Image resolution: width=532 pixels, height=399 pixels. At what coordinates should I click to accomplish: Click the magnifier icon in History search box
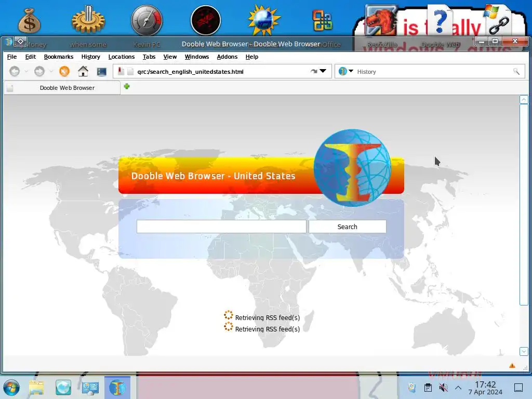pyautogui.click(x=516, y=72)
